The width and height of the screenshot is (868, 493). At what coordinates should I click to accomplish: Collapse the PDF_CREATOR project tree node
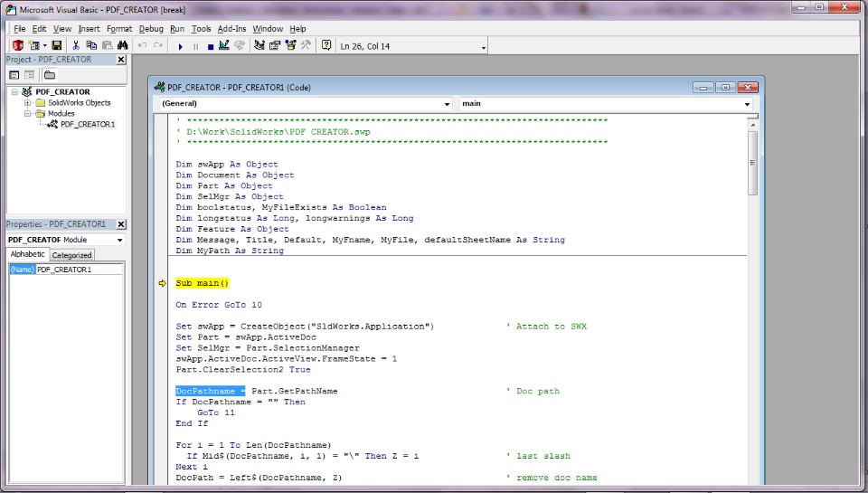(15, 92)
